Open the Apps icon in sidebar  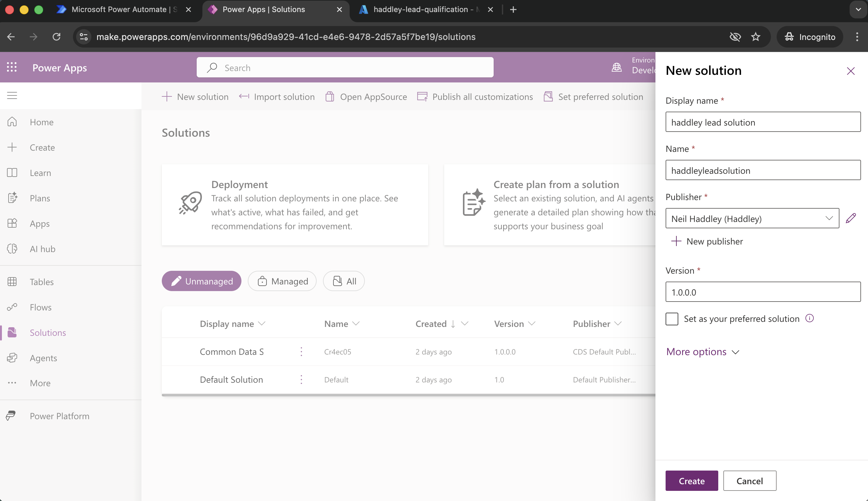point(12,223)
